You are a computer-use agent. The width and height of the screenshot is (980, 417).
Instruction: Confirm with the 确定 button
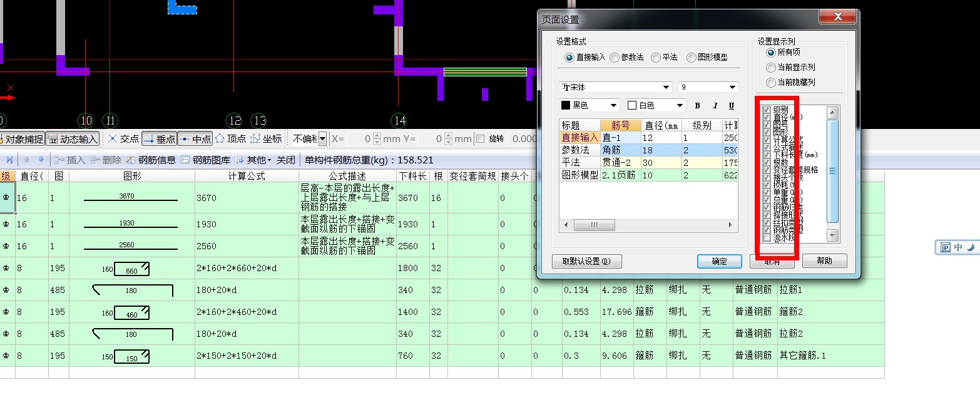point(720,261)
